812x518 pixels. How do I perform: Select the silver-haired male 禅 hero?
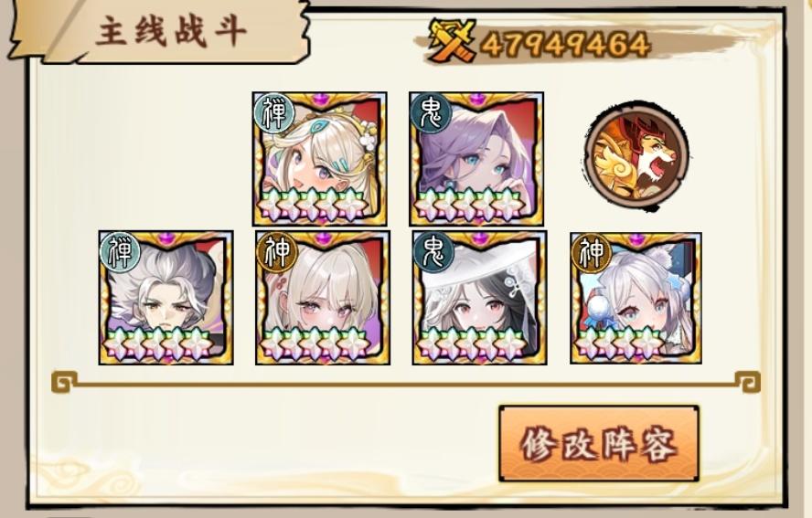(x=166, y=298)
